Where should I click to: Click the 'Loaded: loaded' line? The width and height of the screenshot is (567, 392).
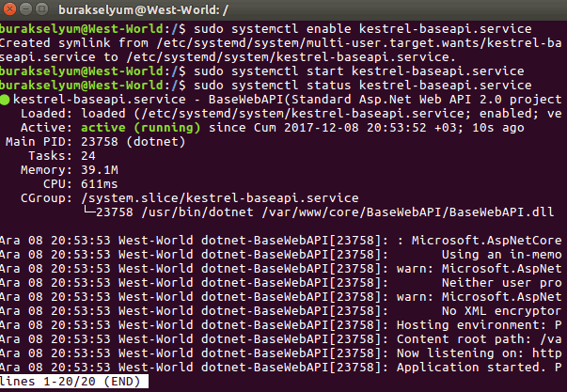pyautogui.click(x=291, y=114)
